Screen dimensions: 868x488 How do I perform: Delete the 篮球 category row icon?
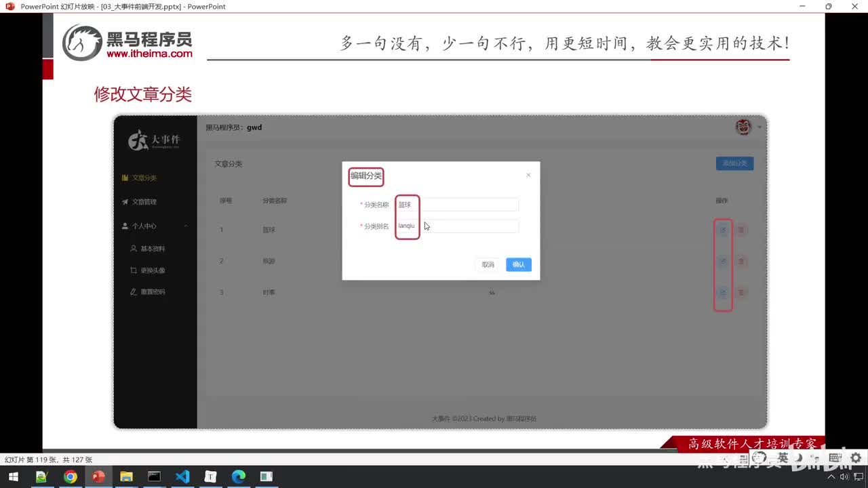click(x=741, y=230)
